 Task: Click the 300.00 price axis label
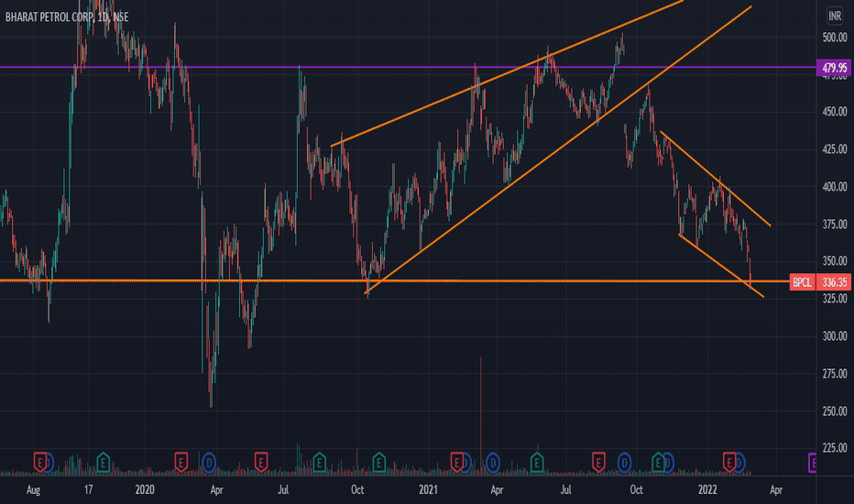(835, 336)
